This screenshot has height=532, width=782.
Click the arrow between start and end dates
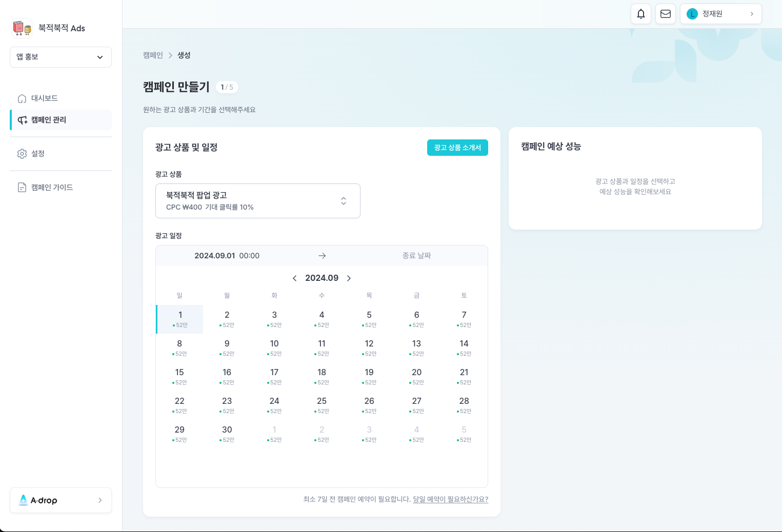pos(322,256)
